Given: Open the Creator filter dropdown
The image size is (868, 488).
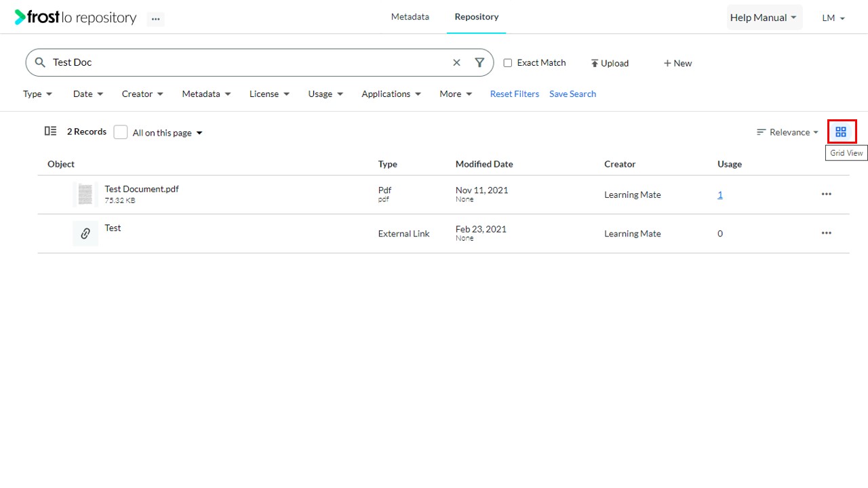Looking at the screenshot, I should 142,94.
